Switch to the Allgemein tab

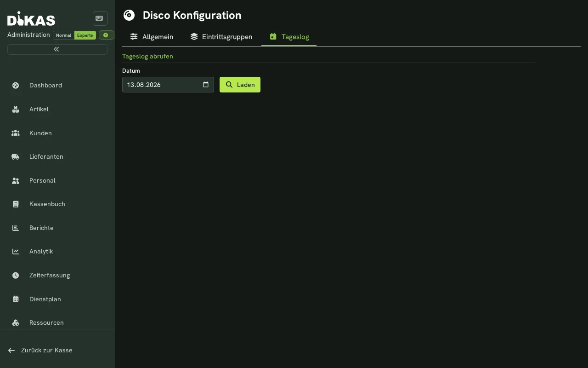click(x=152, y=37)
